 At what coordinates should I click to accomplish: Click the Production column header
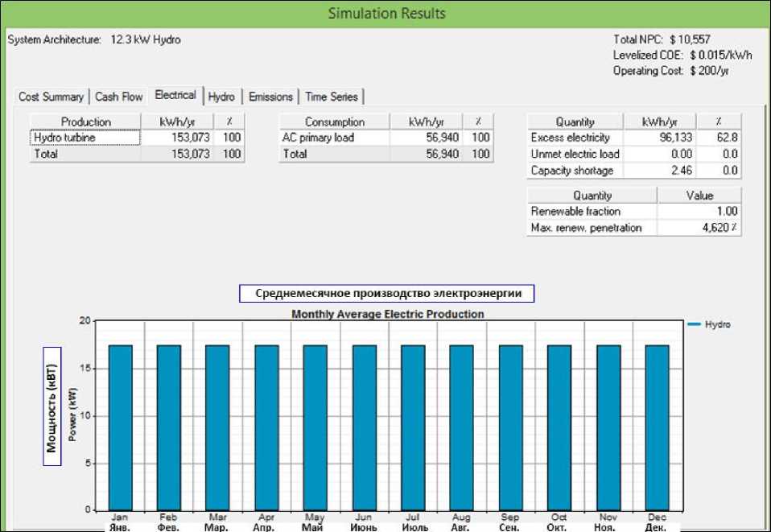tap(85, 122)
